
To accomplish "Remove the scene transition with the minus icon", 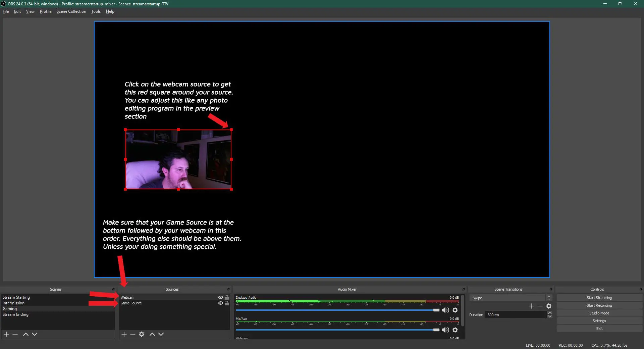I will (540, 306).
